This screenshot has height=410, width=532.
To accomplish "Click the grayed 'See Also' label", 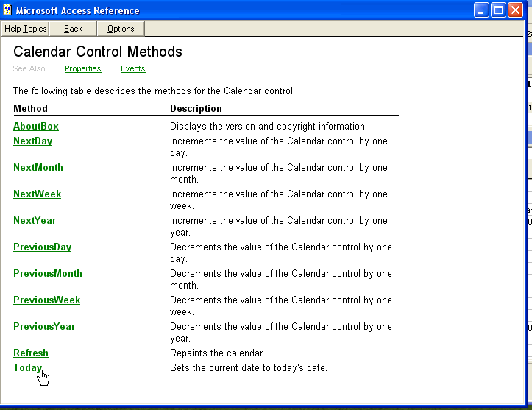I will [29, 68].
